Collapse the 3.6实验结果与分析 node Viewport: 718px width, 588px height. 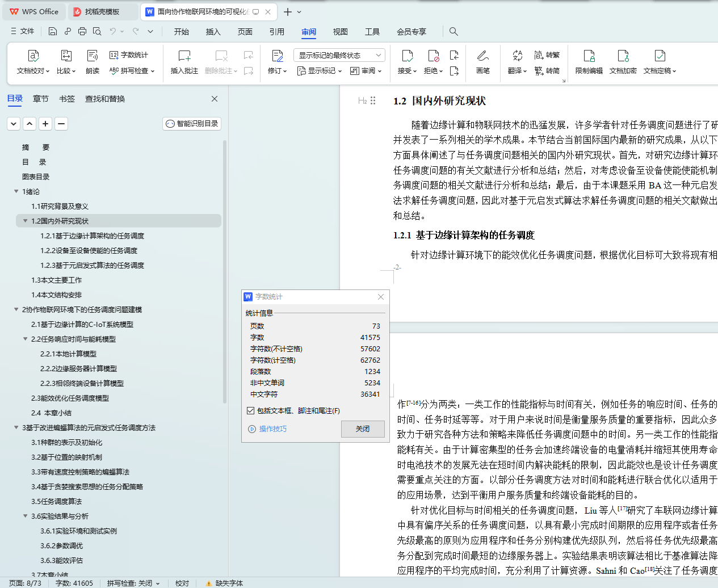(x=26, y=516)
